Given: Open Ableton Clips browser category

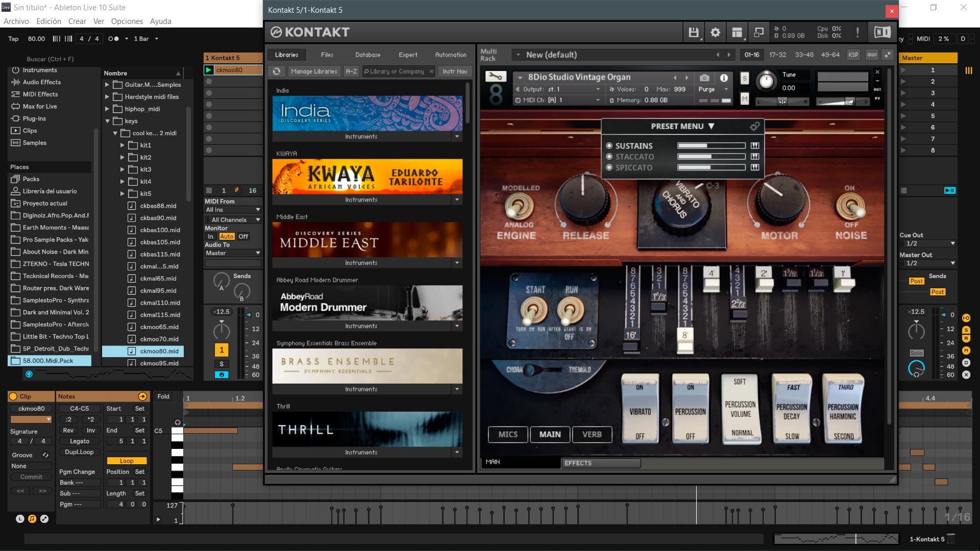Looking at the screenshot, I should pyautogui.click(x=30, y=131).
